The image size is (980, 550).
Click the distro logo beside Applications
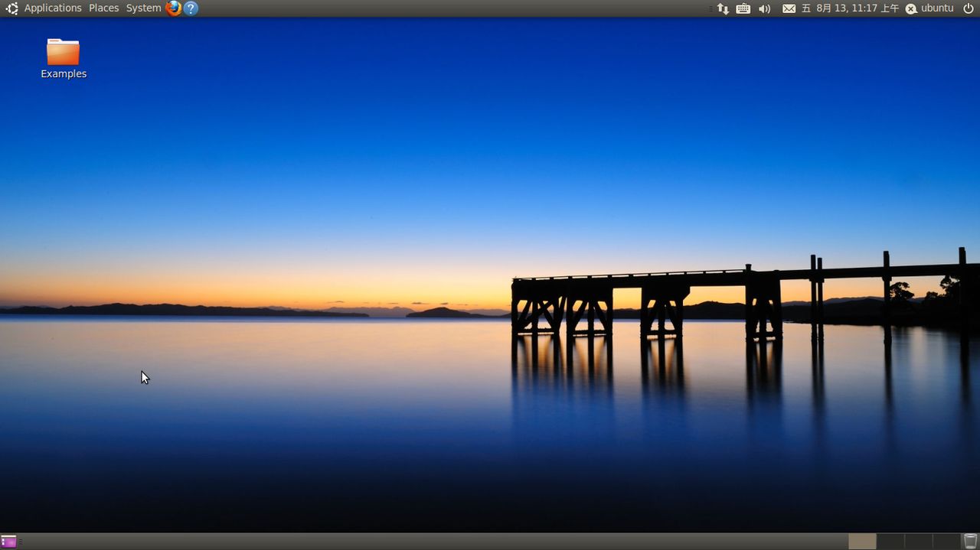tap(11, 8)
